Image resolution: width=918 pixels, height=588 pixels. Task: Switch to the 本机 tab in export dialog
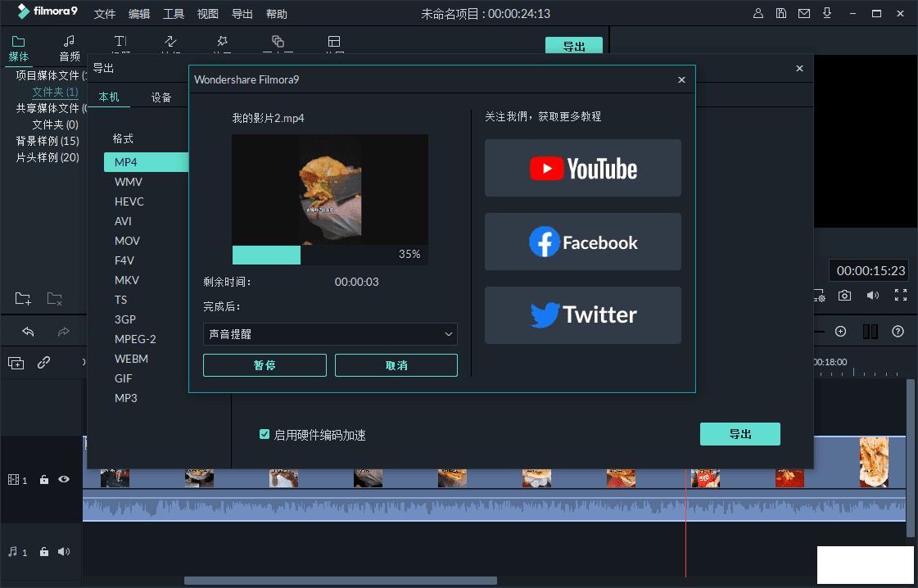pos(109,97)
